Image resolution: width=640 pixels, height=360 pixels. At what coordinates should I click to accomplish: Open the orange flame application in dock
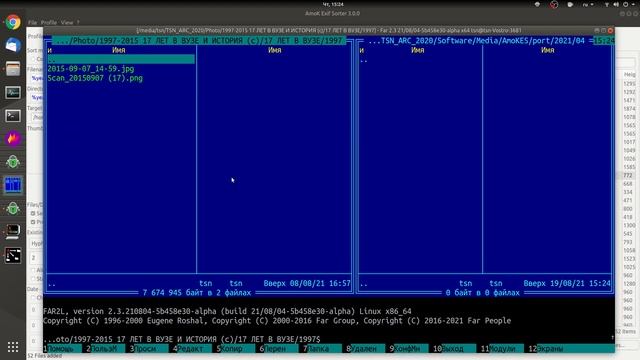click(x=13, y=139)
